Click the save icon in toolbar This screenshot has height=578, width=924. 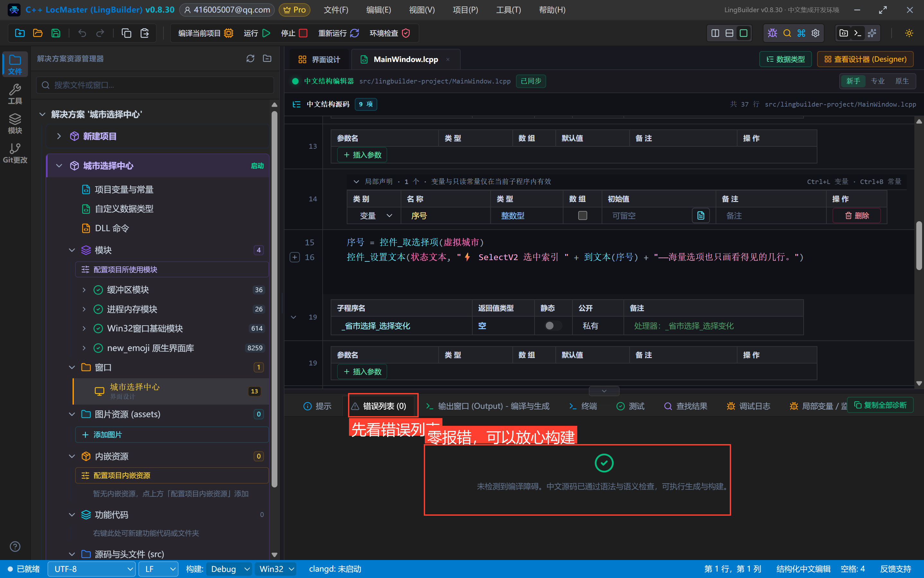click(56, 33)
